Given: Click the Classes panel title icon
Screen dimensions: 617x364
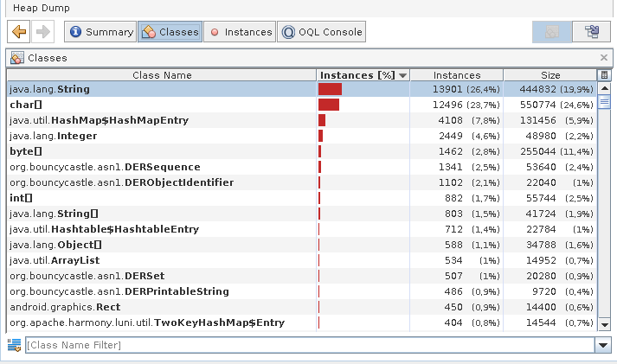Looking at the screenshot, I should click(x=16, y=58).
